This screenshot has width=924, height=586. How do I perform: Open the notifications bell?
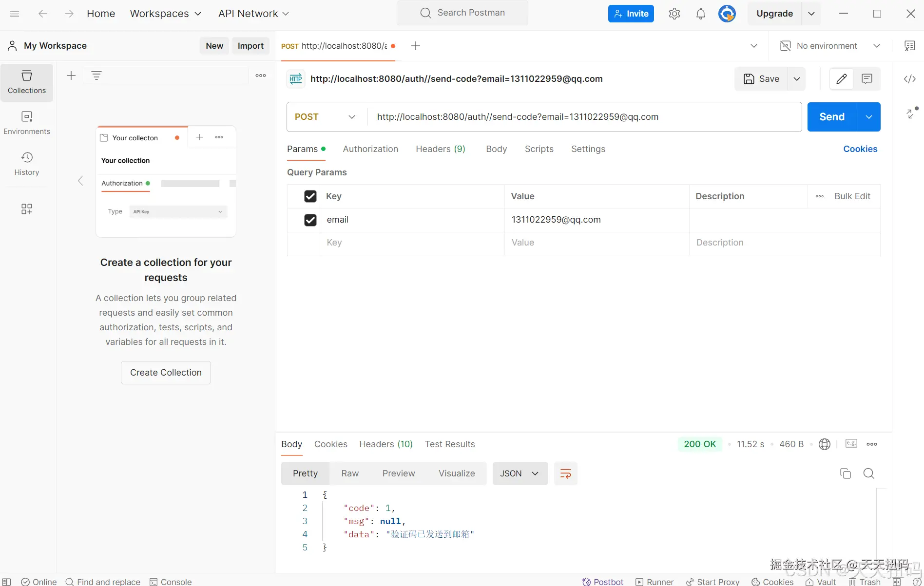click(701, 14)
